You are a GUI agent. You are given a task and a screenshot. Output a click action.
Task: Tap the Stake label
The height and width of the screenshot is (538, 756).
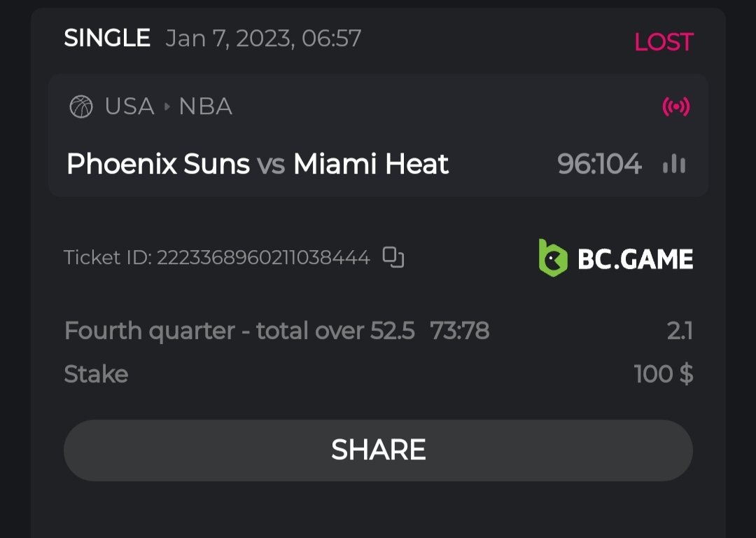pos(96,374)
